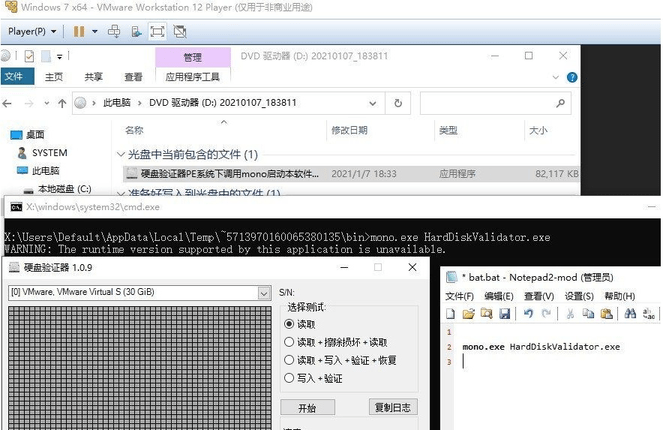The image size is (663, 430).
Task: Go back in Explorer navigation
Action: tap(7, 103)
